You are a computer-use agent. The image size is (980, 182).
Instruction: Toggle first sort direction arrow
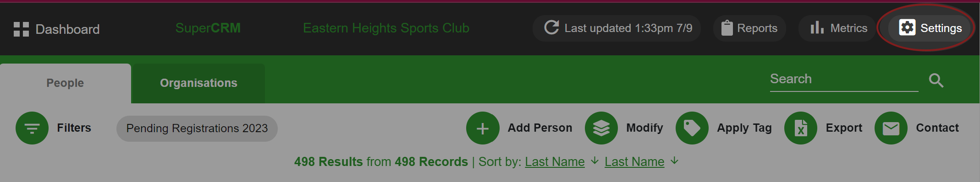(595, 161)
